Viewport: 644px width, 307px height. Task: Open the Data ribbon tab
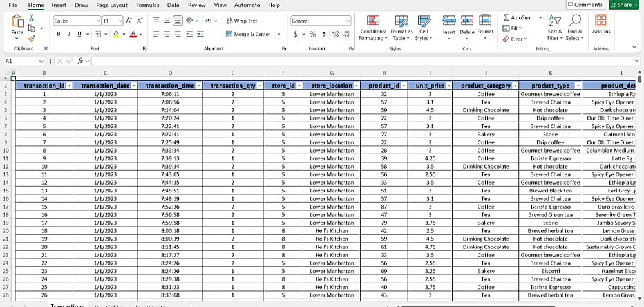[173, 5]
